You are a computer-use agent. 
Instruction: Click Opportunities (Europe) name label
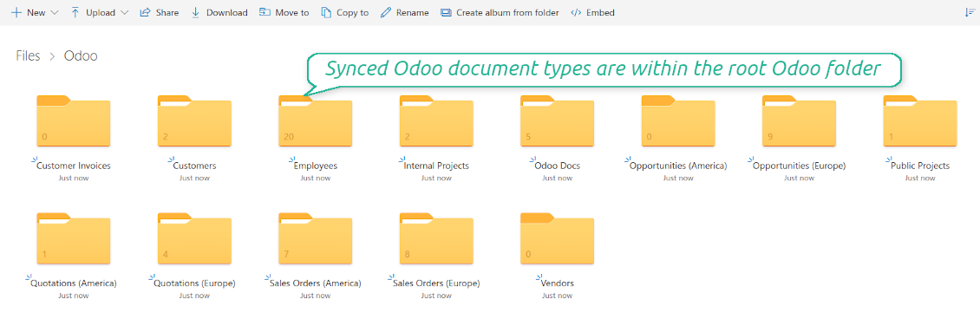point(800,166)
